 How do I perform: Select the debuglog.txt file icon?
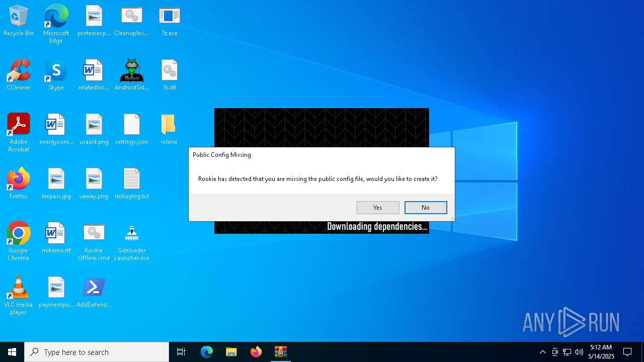pyautogui.click(x=131, y=184)
